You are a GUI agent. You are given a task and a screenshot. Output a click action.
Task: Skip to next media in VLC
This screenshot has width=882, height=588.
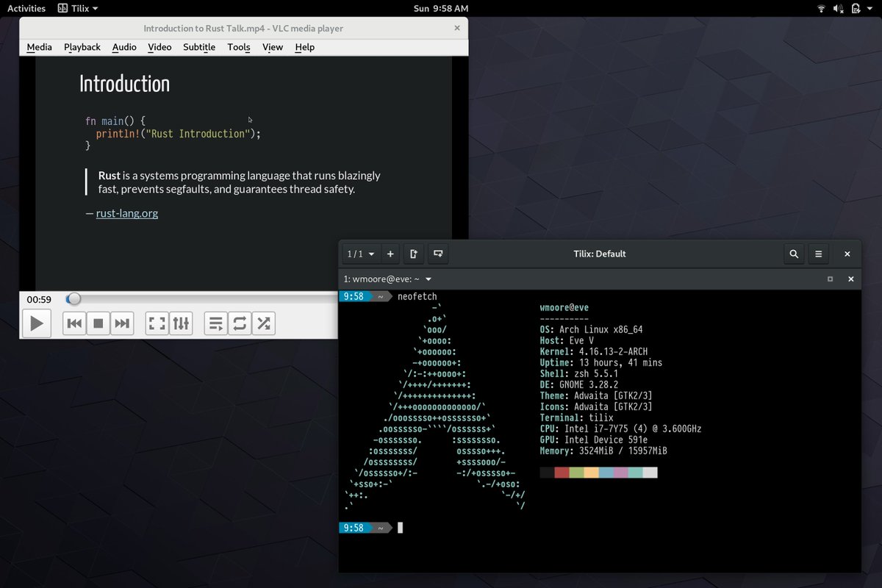pyautogui.click(x=122, y=323)
